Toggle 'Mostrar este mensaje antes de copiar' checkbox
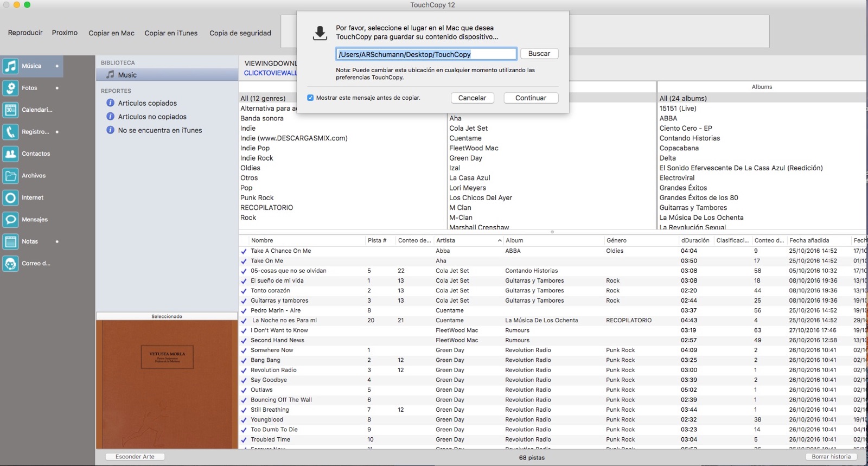 point(310,98)
